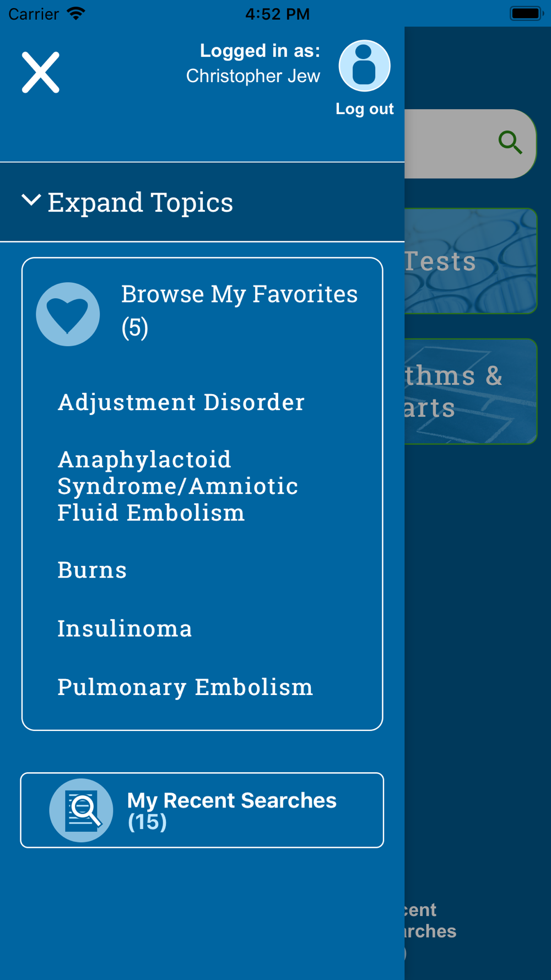Tap the logged in username Christopher Jew
Viewport: 551px width, 980px height.
[253, 76]
